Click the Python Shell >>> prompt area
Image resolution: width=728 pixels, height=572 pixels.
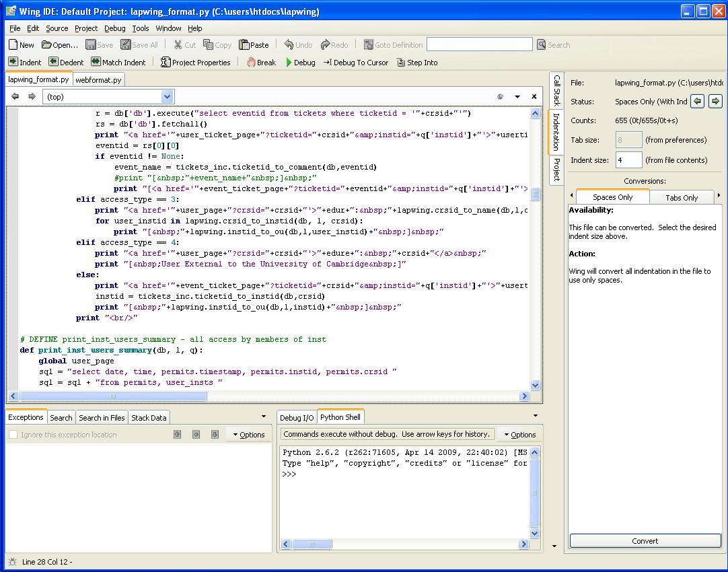tap(289, 474)
